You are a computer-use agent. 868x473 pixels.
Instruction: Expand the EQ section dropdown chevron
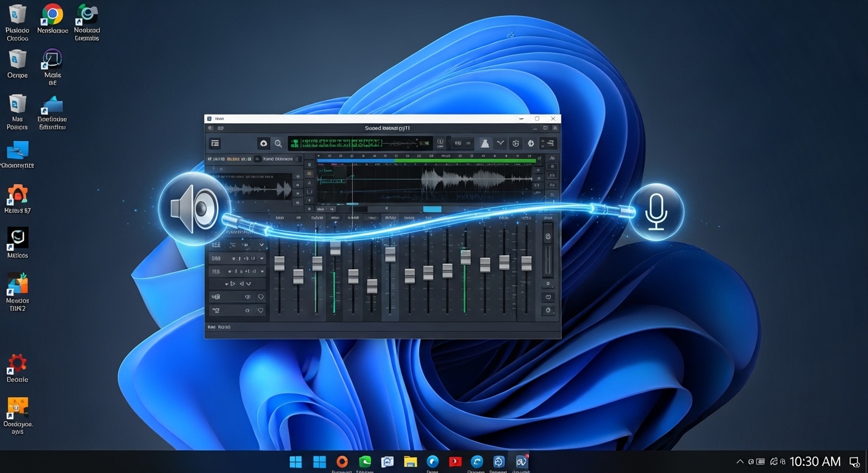click(x=261, y=245)
